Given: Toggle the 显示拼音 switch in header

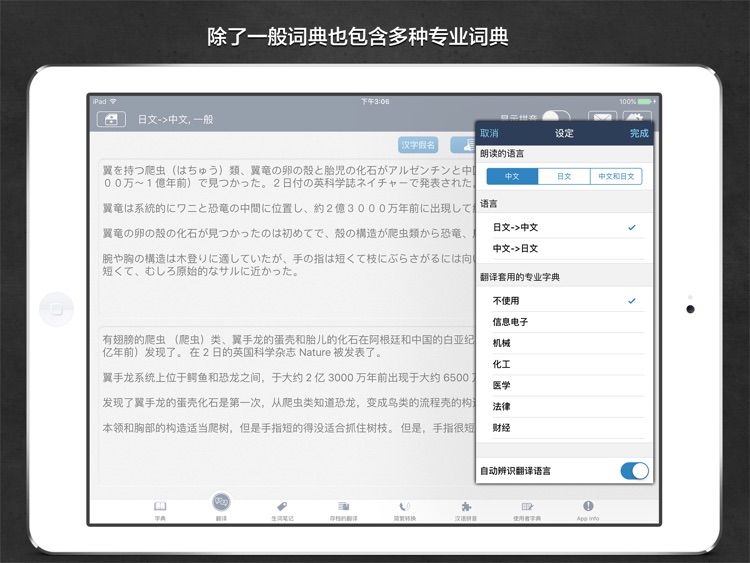Looking at the screenshot, I should point(556,116).
